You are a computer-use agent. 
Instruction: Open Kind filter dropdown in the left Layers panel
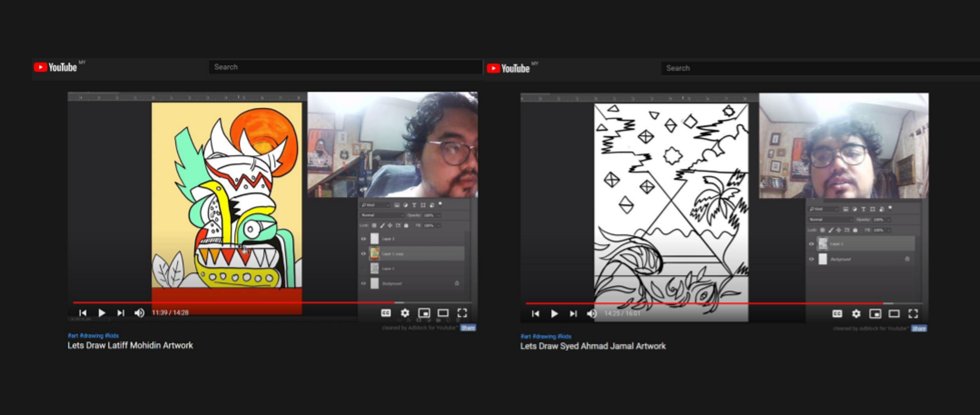click(x=376, y=205)
